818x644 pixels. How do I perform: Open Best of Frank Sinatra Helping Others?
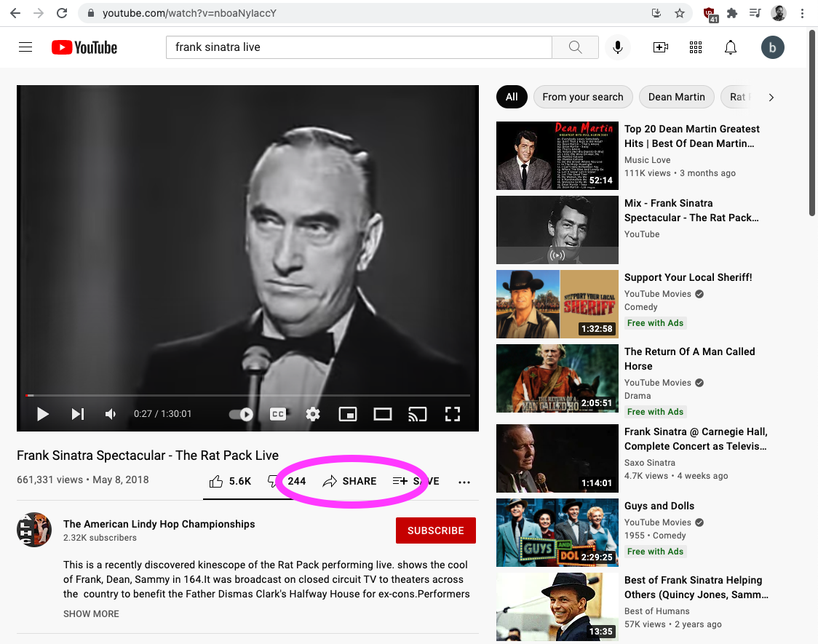696,587
